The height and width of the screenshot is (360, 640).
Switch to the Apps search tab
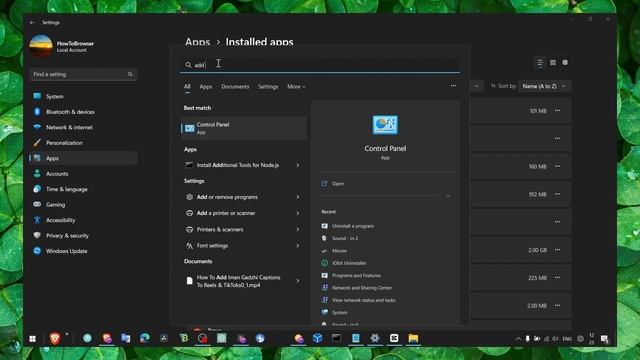(206, 87)
